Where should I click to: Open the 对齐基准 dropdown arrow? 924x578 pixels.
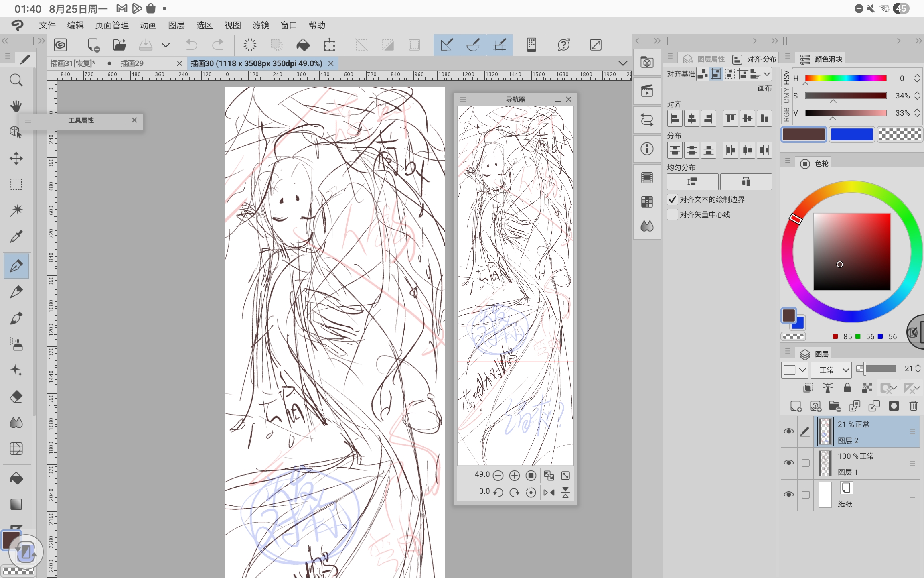(x=767, y=74)
